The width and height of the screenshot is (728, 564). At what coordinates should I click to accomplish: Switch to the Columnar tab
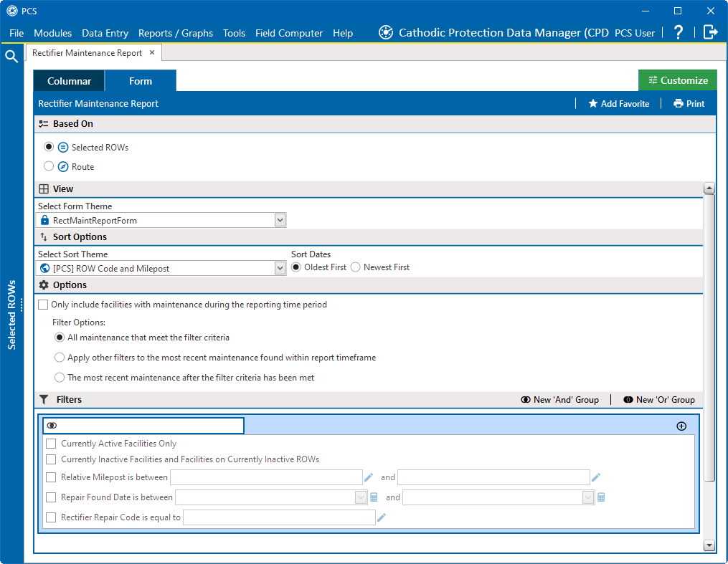pos(69,81)
